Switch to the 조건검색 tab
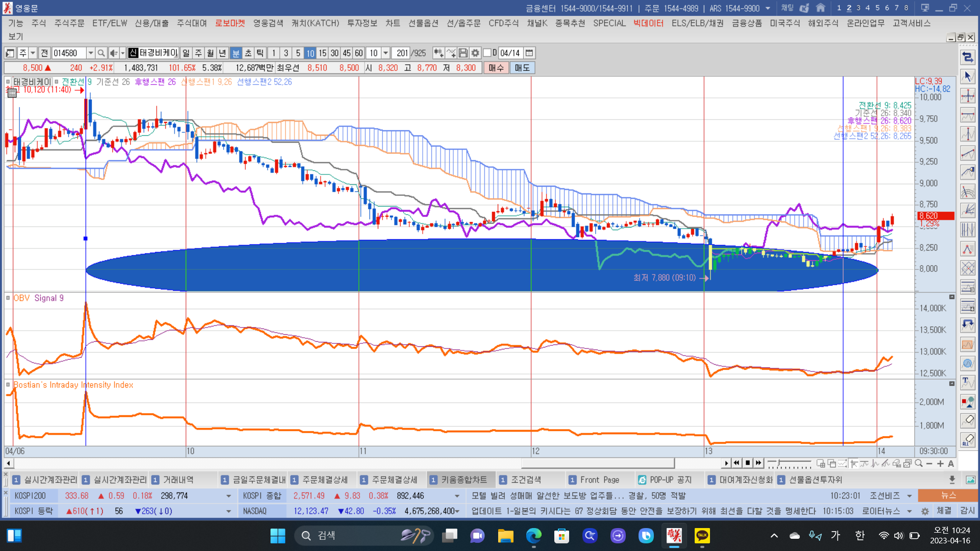 [525, 480]
